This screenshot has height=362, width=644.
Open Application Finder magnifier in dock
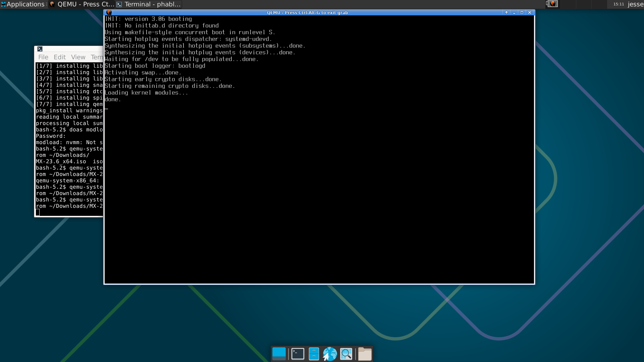[346, 354]
